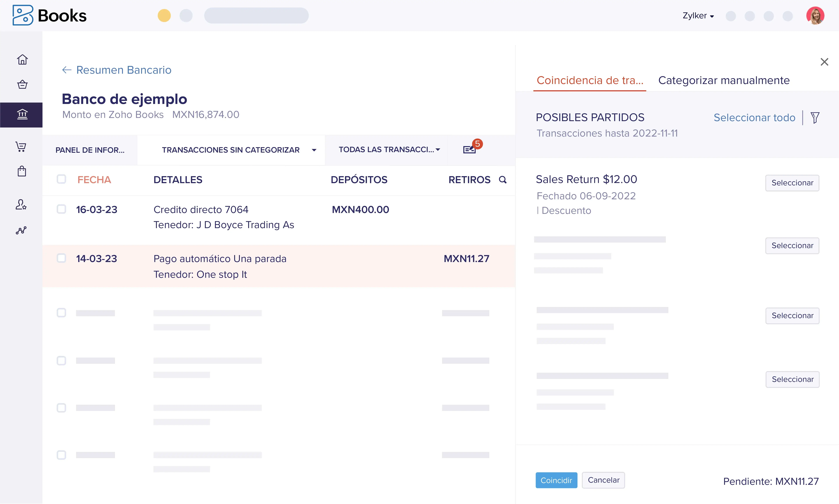Viewport: 839px width, 504px height.
Task: Click the search icon beside RETIROS
Action: 503,180
